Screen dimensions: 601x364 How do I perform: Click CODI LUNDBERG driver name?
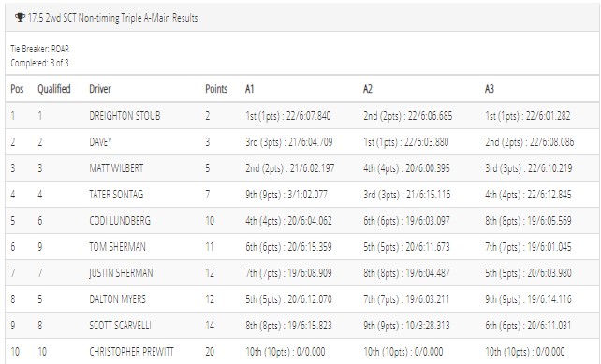coord(120,221)
